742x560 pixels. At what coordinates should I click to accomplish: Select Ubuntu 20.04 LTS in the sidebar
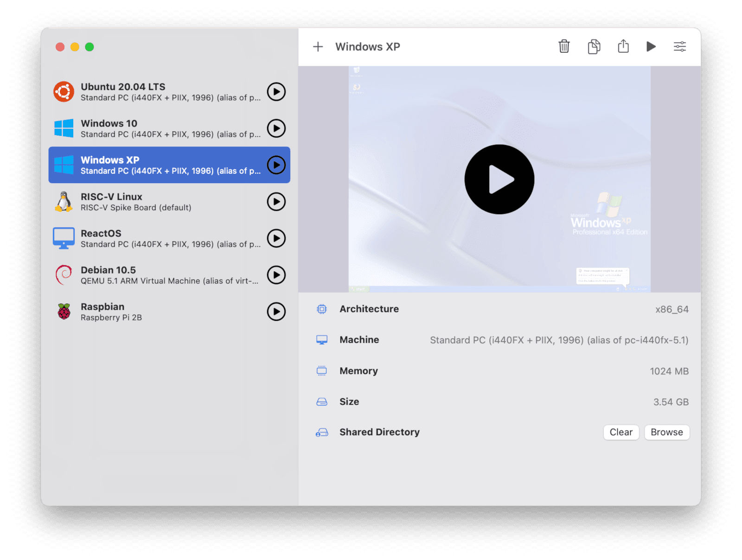coord(158,92)
